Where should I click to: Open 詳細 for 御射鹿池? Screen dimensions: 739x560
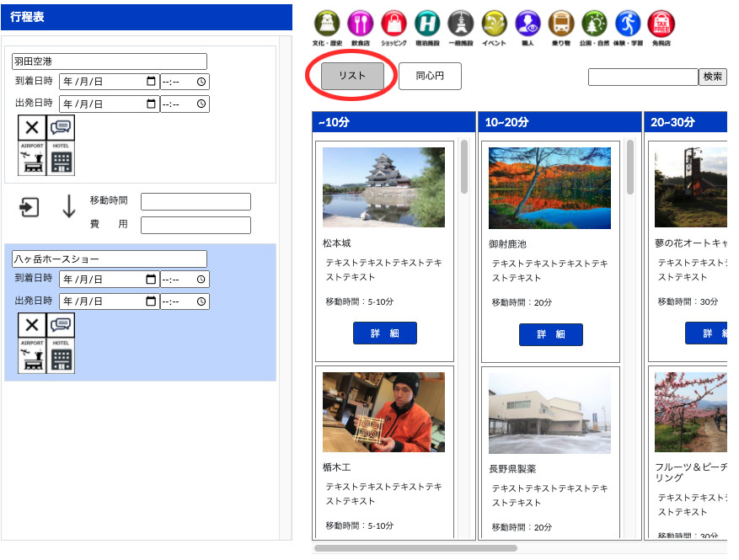(551, 334)
